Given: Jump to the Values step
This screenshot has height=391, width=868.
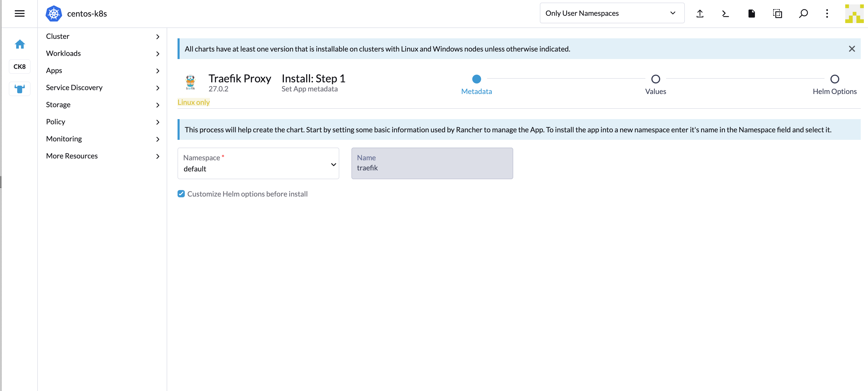Looking at the screenshot, I should point(655,85).
